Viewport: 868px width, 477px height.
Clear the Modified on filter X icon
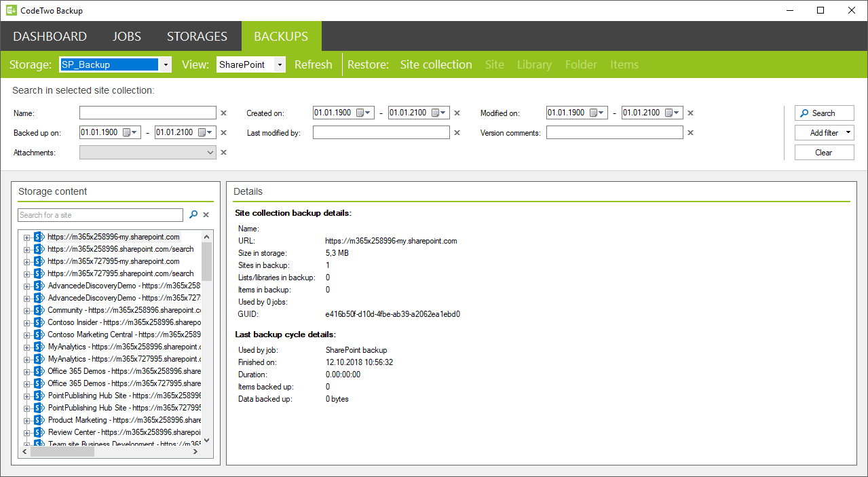pyautogui.click(x=690, y=113)
